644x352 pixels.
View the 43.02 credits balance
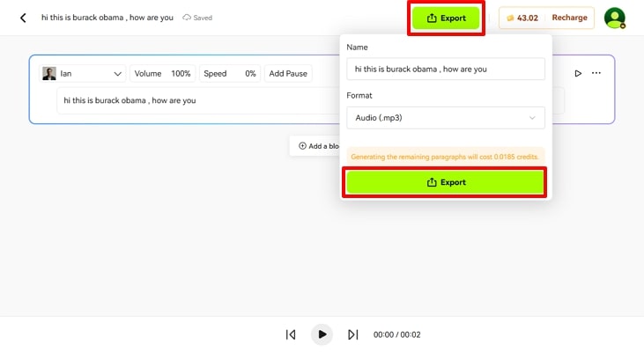pos(522,18)
